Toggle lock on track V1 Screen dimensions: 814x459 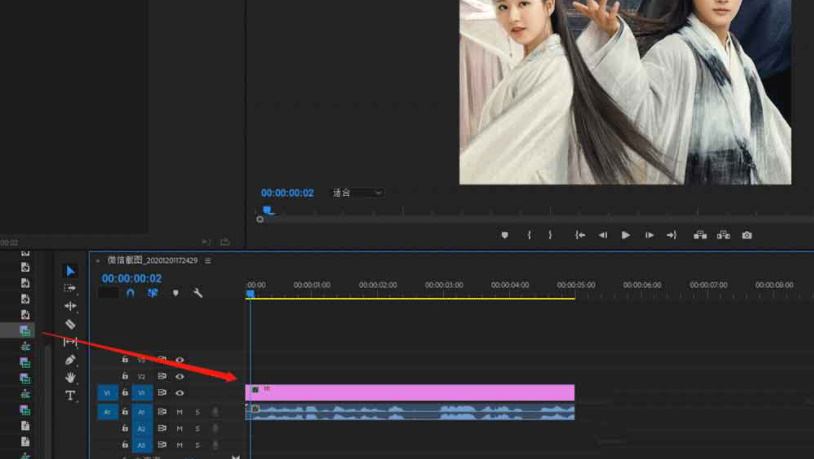pyautogui.click(x=125, y=392)
